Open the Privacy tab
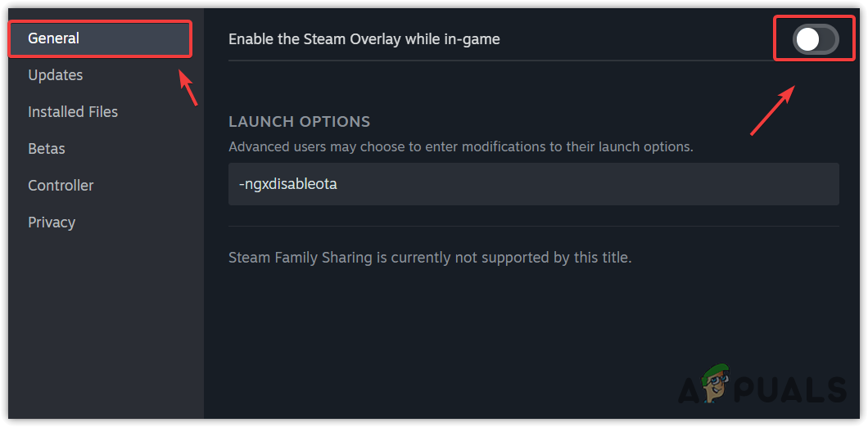 tap(52, 222)
